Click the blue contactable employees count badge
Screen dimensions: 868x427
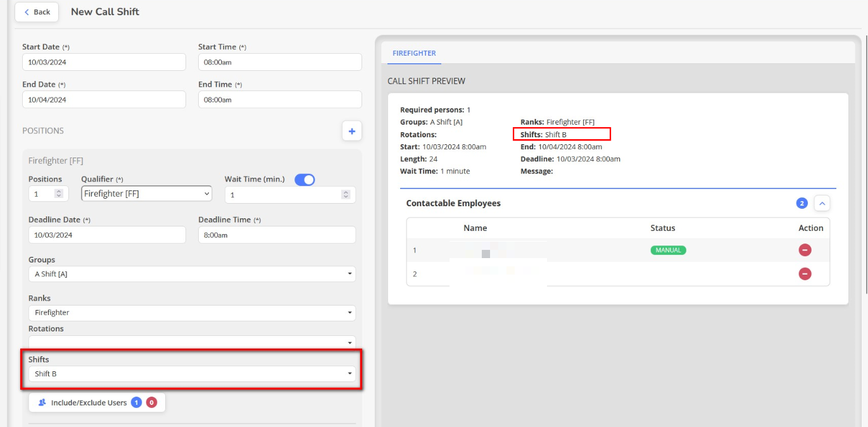tap(802, 203)
